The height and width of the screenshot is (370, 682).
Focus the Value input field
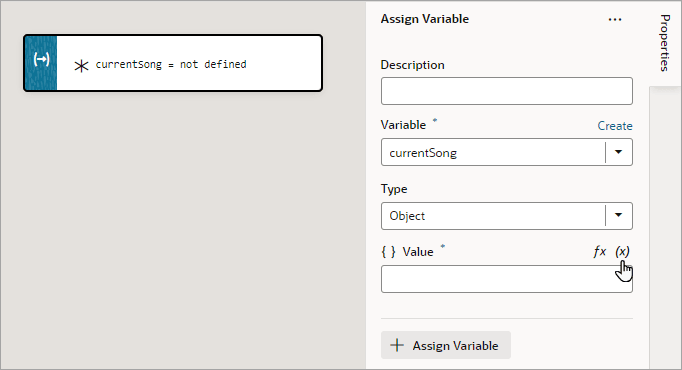(507, 279)
